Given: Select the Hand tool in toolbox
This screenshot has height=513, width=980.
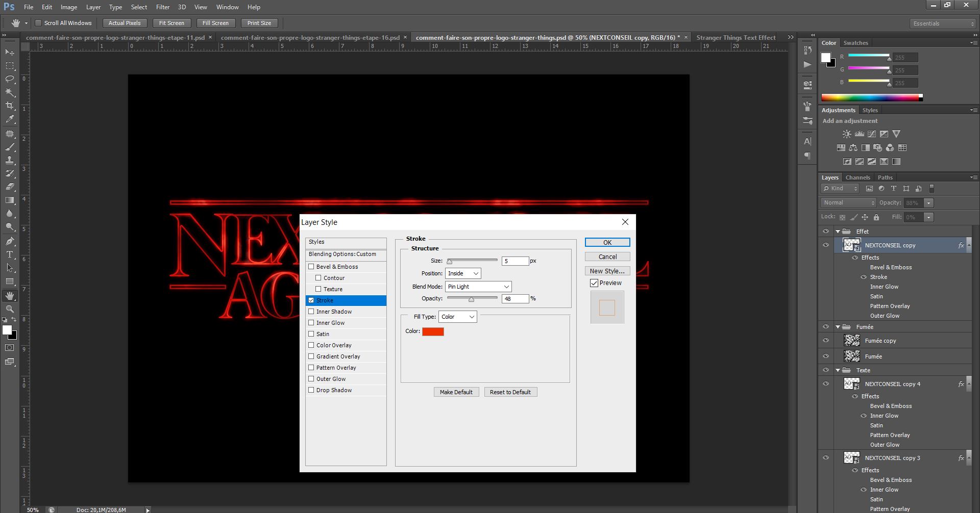Looking at the screenshot, I should pos(10,296).
